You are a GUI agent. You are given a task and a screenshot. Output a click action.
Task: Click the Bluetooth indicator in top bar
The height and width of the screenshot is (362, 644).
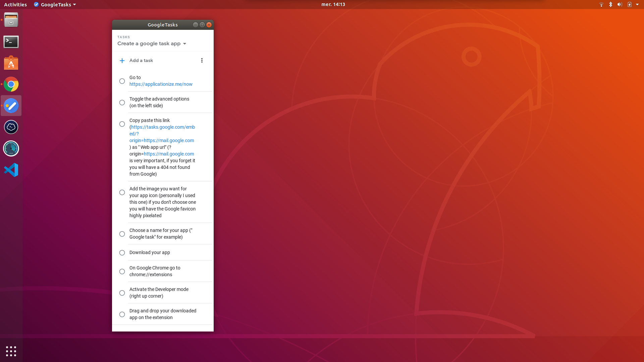coord(610,4)
